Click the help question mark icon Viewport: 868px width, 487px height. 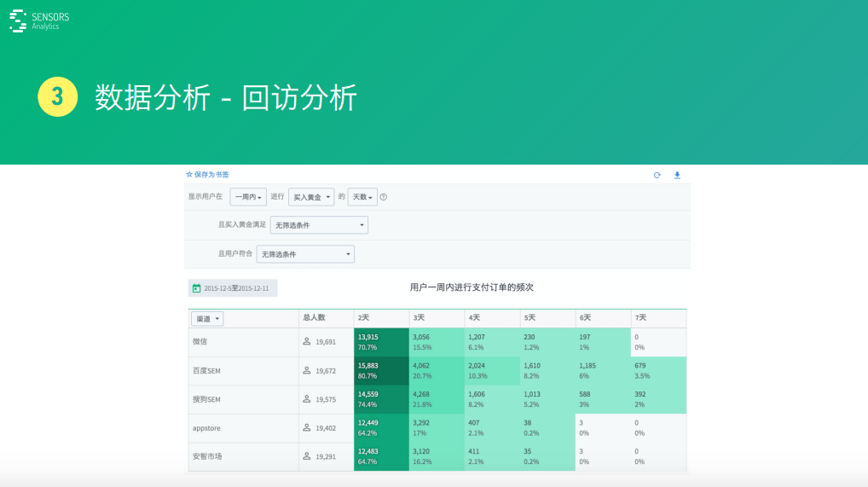pos(384,197)
